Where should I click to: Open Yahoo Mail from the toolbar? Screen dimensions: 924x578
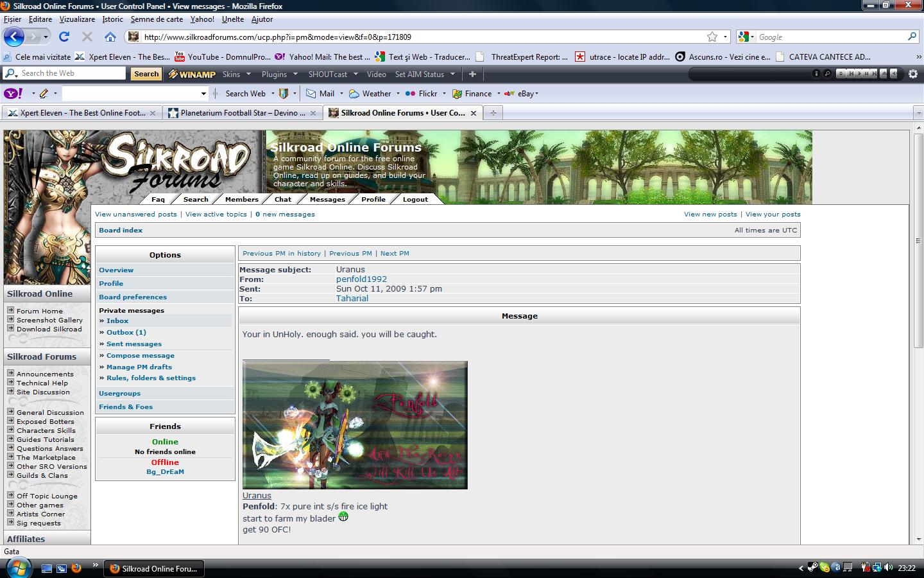pos(320,94)
